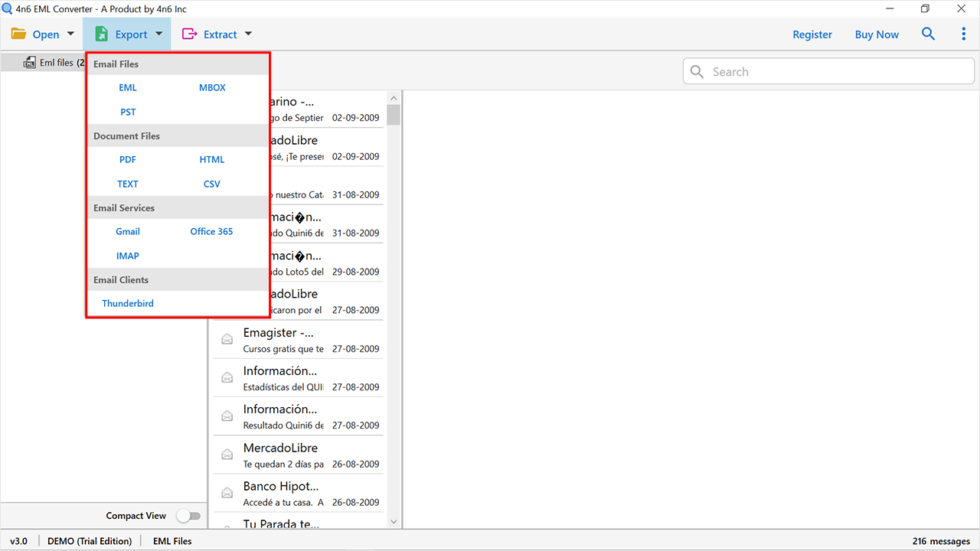Click the Open folder icon
Image resolution: width=980 pixels, height=551 pixels.
tap(18, 34)
